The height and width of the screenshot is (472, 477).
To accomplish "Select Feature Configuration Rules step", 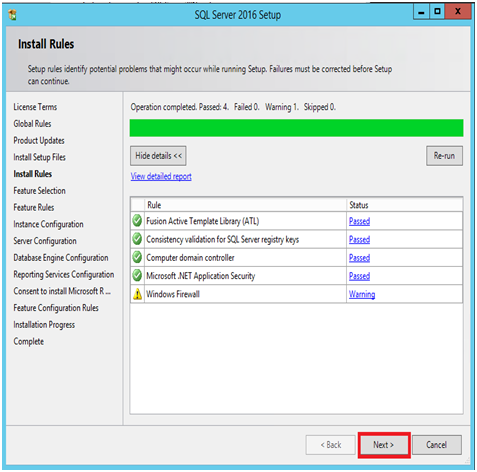I will point(56,308).
